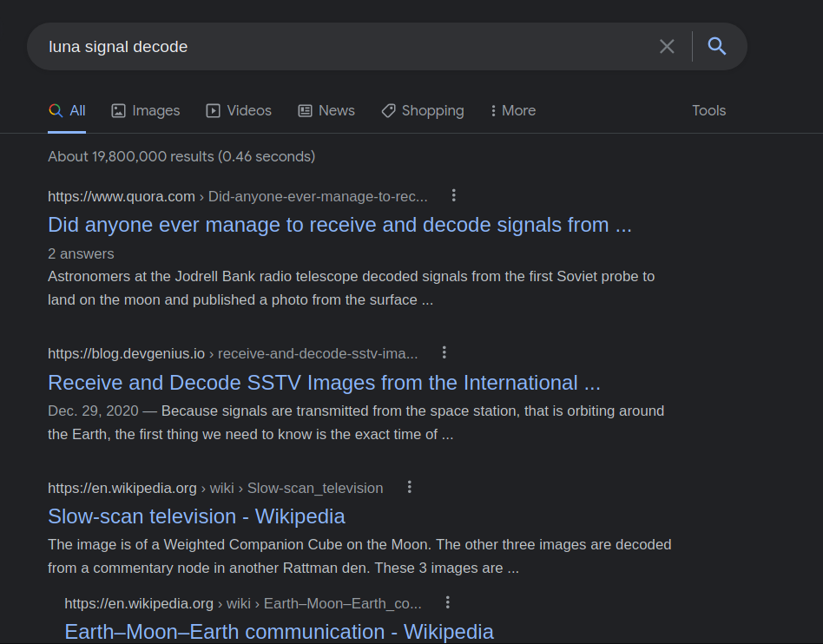
Task: Open options for Slow-scan television result
Action: (x=410, y=487)
